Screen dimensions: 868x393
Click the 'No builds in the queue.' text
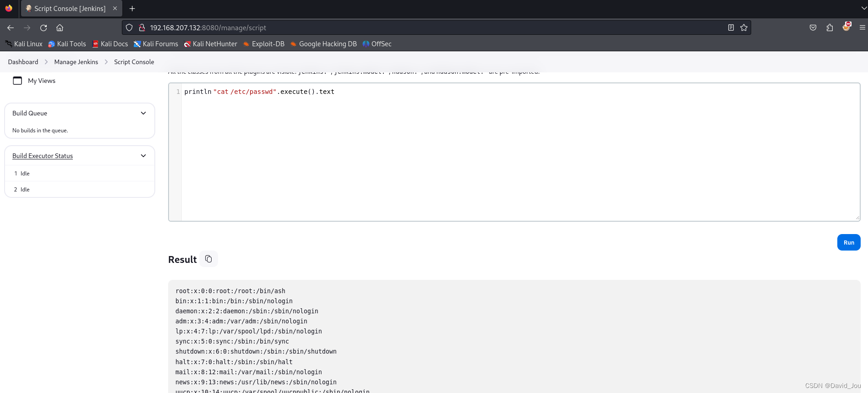pos(40,131)
